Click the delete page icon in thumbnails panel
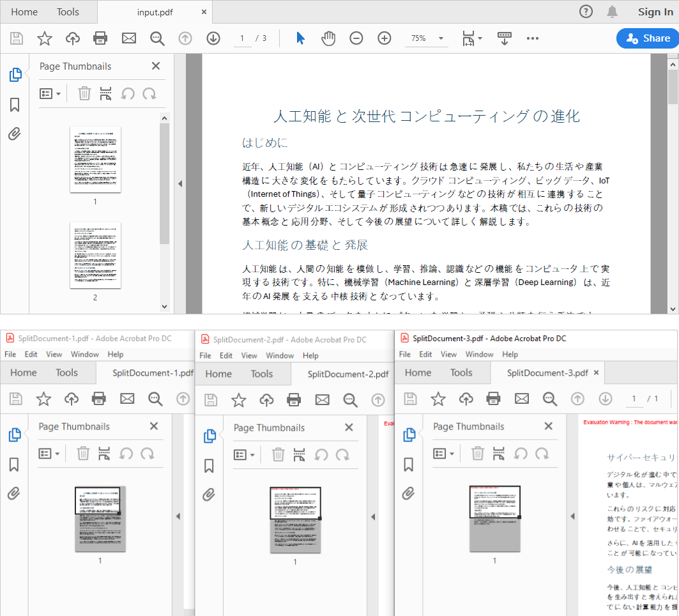The image size is (679, 616). [84, 93]
